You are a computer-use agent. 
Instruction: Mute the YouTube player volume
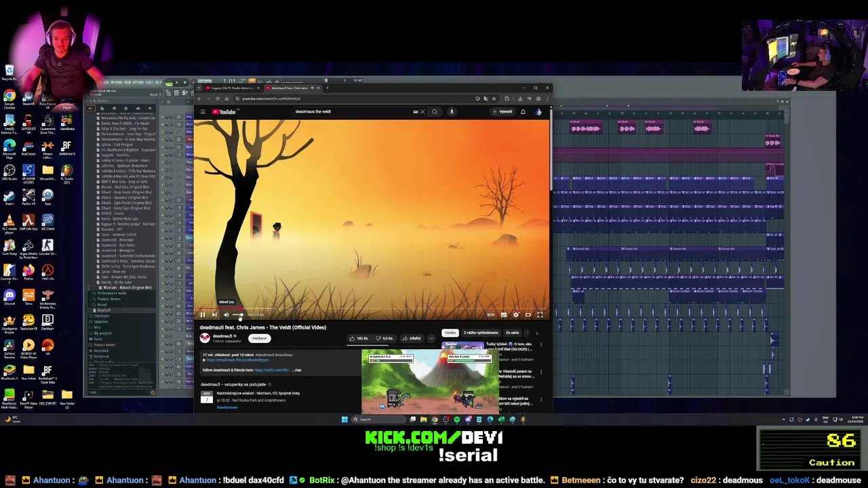click(226, 314)
